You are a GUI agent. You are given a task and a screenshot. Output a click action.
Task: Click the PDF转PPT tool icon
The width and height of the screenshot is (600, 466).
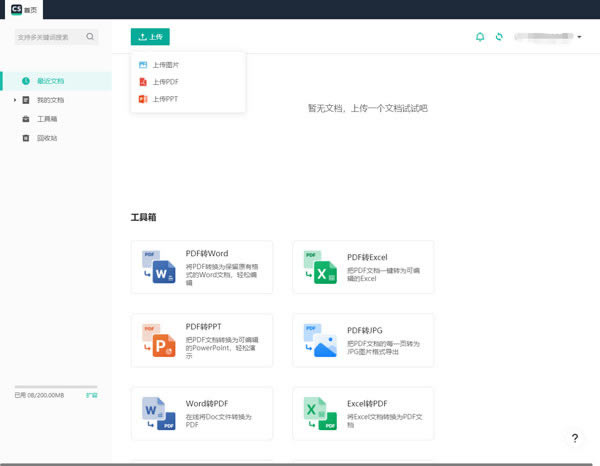158,340
